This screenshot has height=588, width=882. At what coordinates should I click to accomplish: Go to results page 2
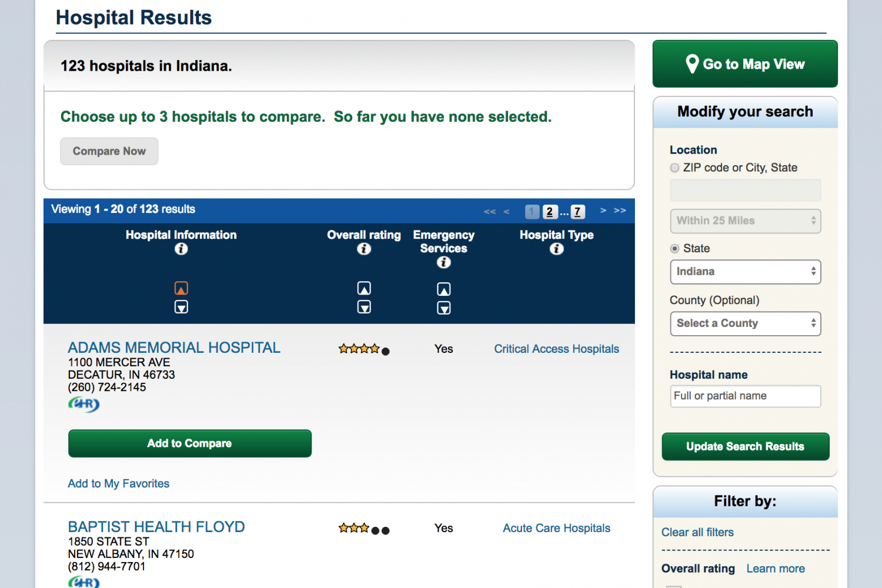550,212
